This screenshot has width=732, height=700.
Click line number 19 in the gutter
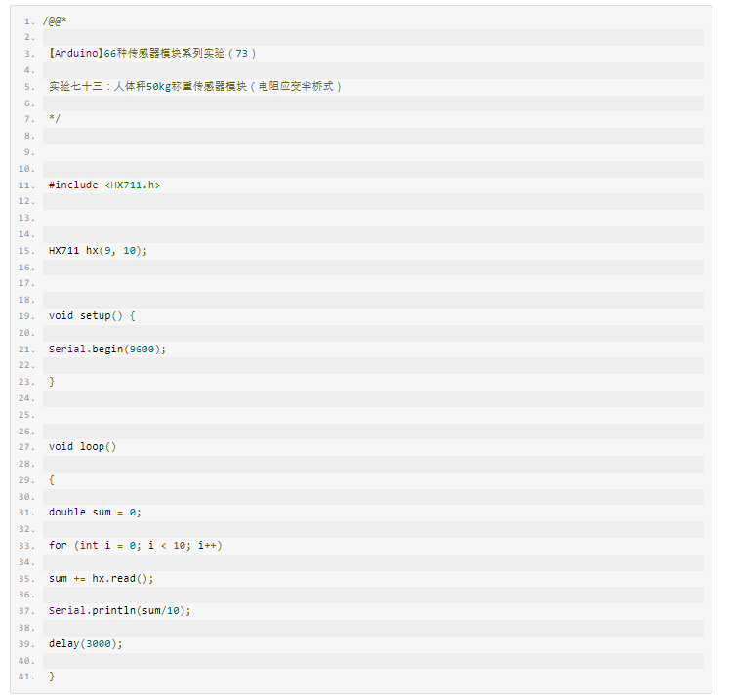point(26,316)
